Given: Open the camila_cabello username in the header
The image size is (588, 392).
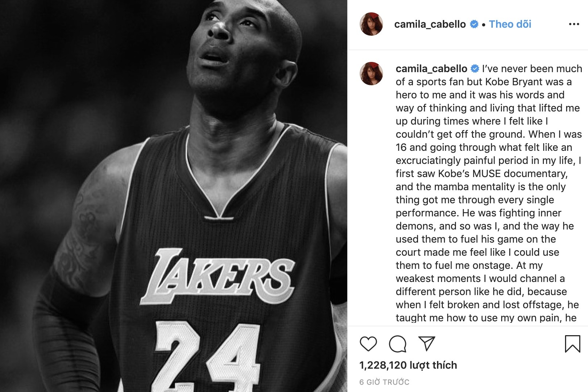Looking at the screenshot, I should point(430,24).
